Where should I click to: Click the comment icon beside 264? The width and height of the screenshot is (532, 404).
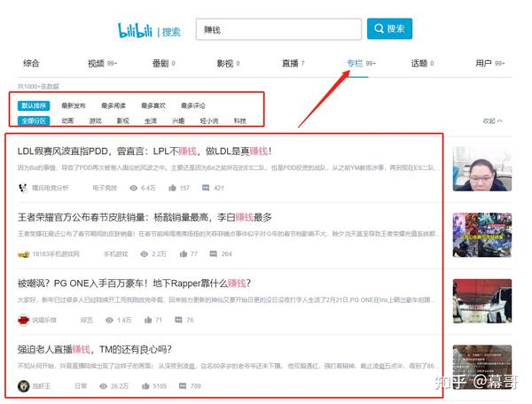[x=213, y=253]
